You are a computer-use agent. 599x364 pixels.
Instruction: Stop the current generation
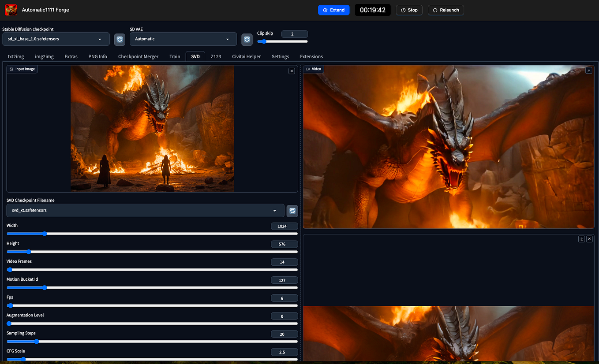pyautogui.click(x=409, y=10)
